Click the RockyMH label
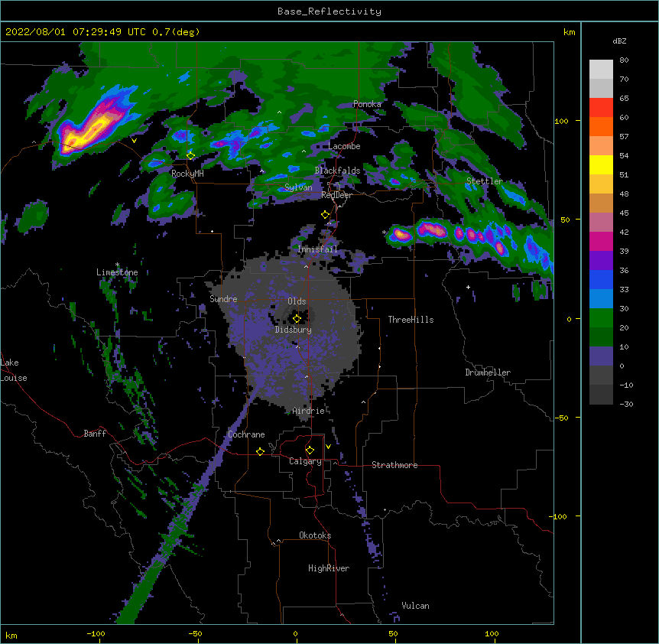 click(187, 174)
